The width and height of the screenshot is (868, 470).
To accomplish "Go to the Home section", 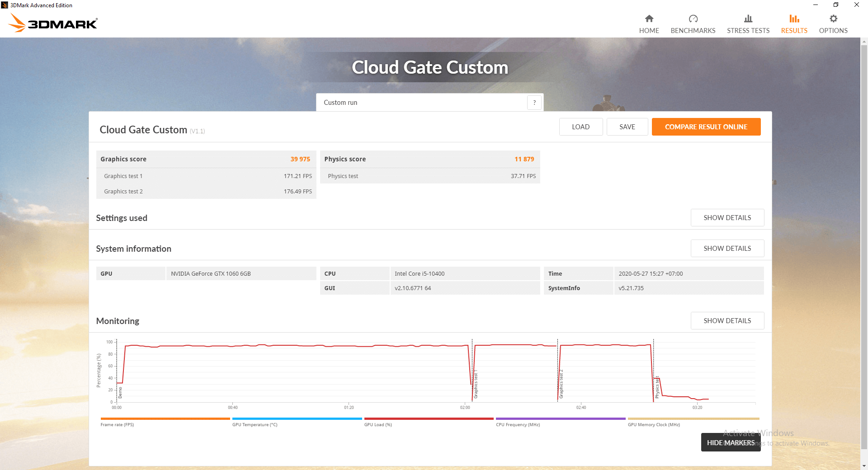I will [x=649, y=24].
